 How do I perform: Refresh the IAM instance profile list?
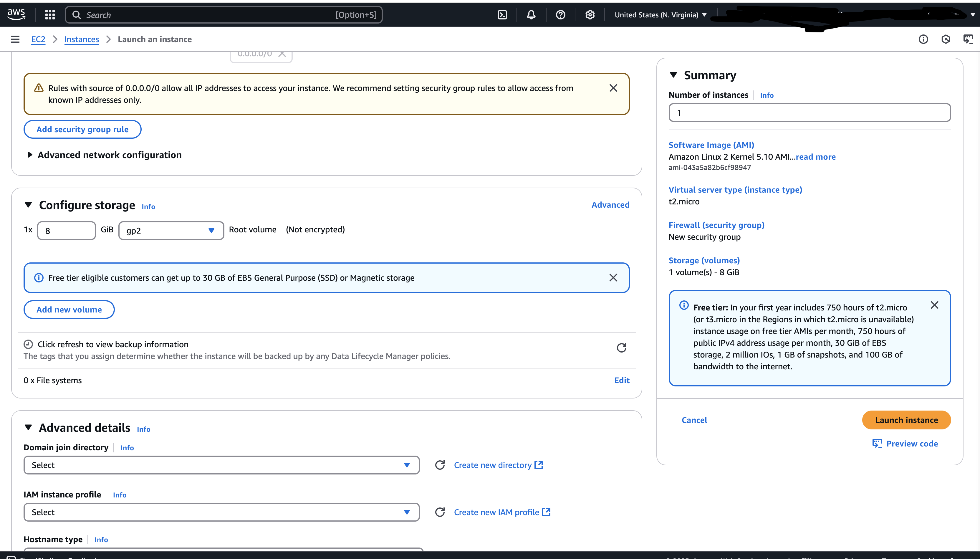(x=440, y=512)
